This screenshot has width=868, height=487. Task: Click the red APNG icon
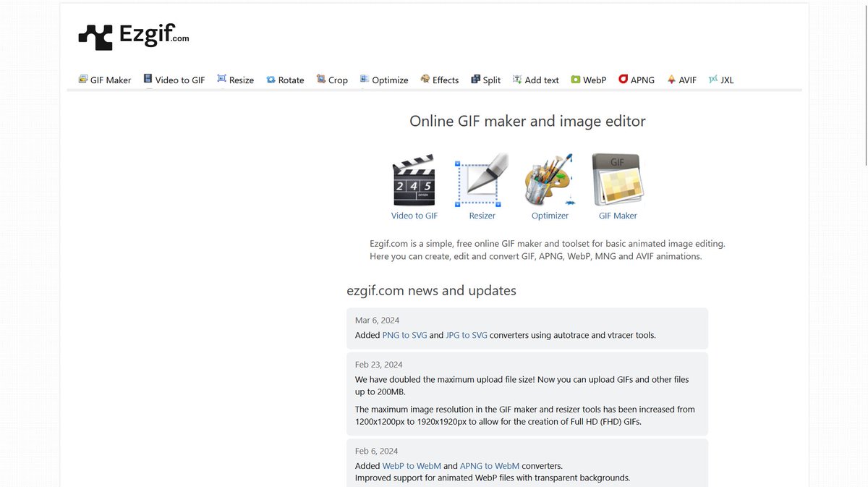623,79
